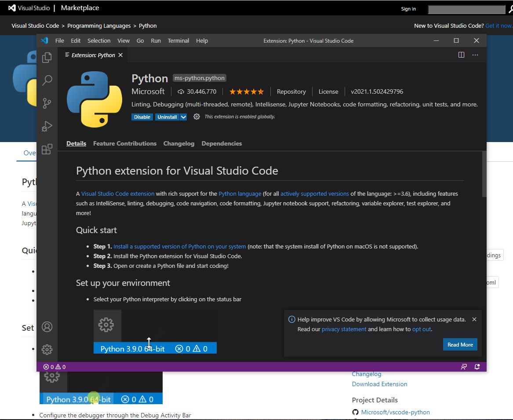This screenshot has width=513, height=420.
Task: Open the Source Control view
Action: click(47, 103)
